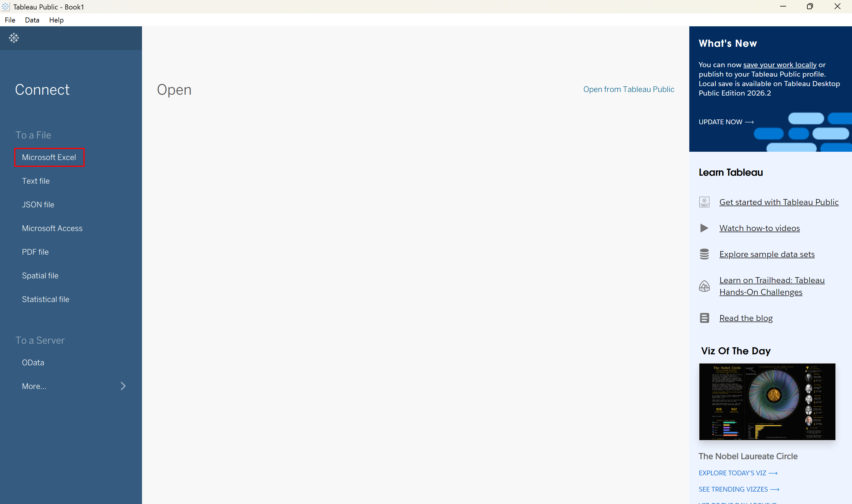The height and width of the screenshot is (504, 852).
Task: Open the Help menu
Action: [57, 20]
